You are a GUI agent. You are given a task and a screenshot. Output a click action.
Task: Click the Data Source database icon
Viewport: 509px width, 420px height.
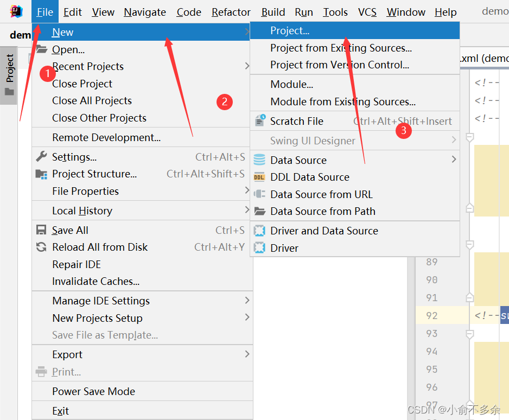point(259,160)
